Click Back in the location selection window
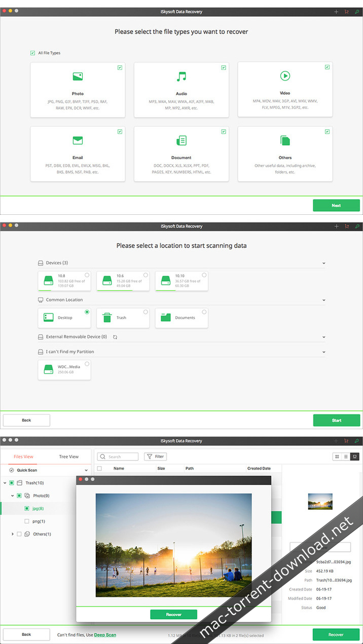363x644 pixels. [x=26, y=420]
